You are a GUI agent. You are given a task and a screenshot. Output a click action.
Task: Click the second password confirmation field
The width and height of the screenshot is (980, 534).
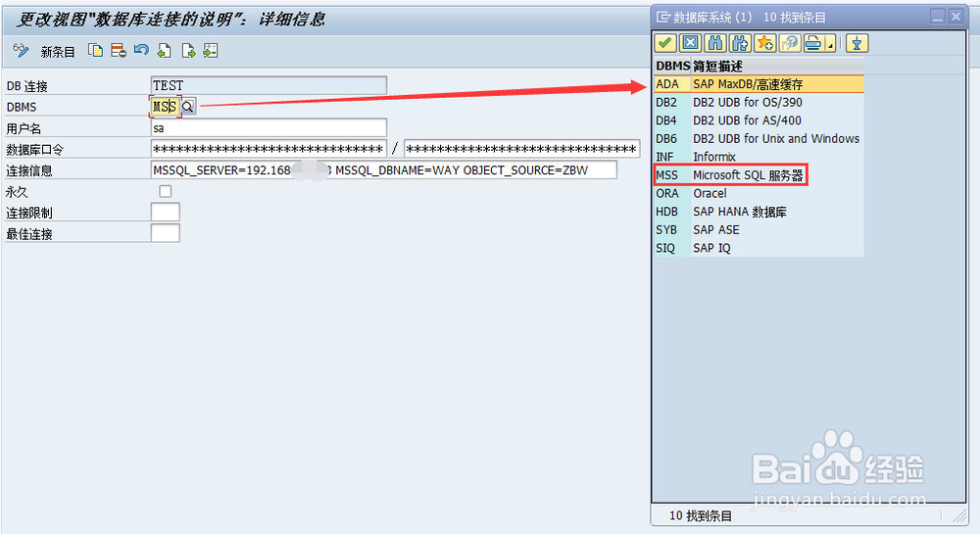point(522,149)
